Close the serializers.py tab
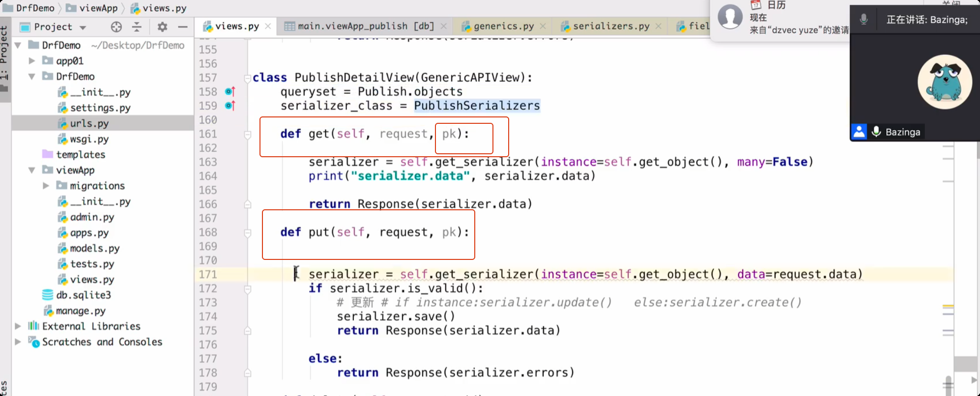This screenshot has width=980, height=396. (x=659, y=27)
